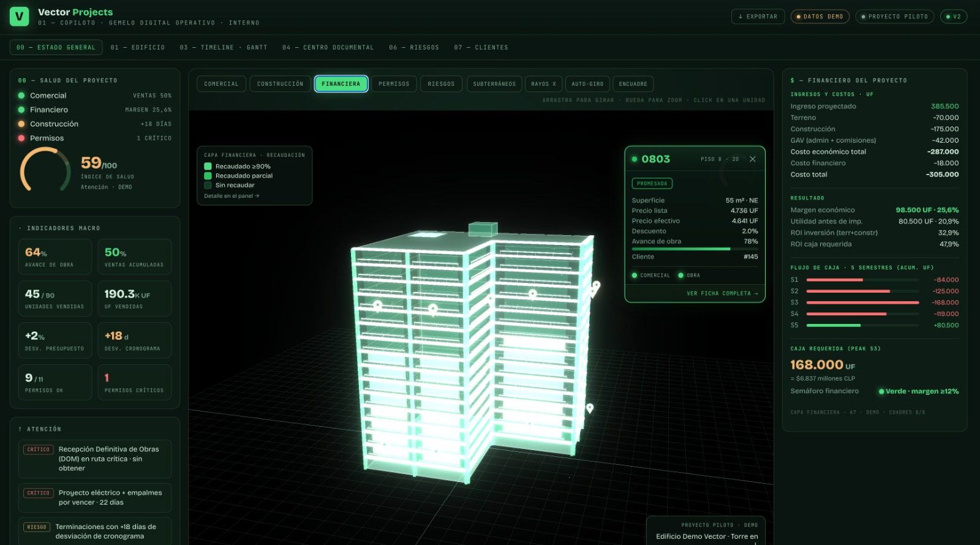Select the Riesgos layer button in the viewer toolbar

coord(441,84)
